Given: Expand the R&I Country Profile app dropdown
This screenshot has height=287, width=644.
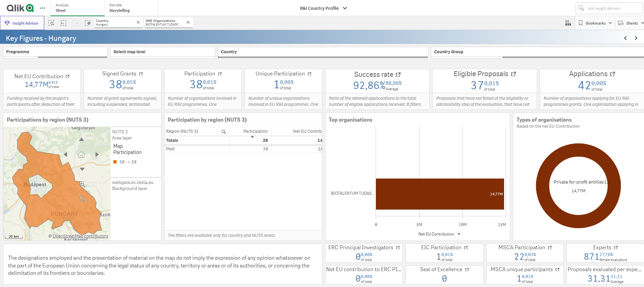Looking at the screenshot, I should [x=345, y=8].
